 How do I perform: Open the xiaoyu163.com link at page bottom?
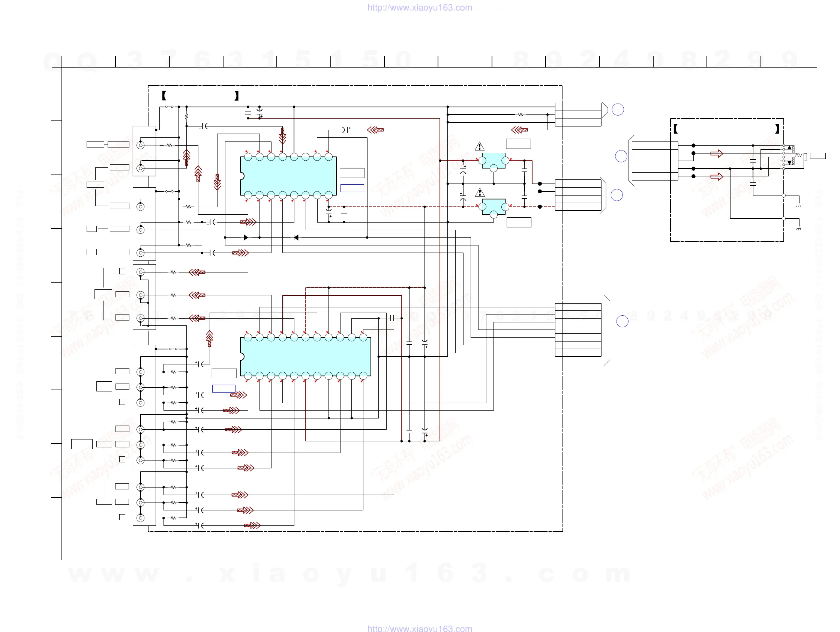click(x=420, y=628)
